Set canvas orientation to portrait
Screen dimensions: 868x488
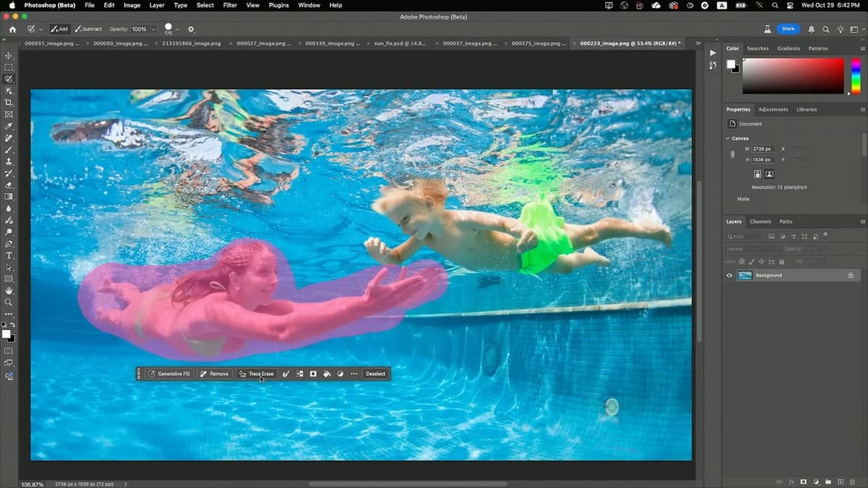pyautogui.click(x=757, y=174)
